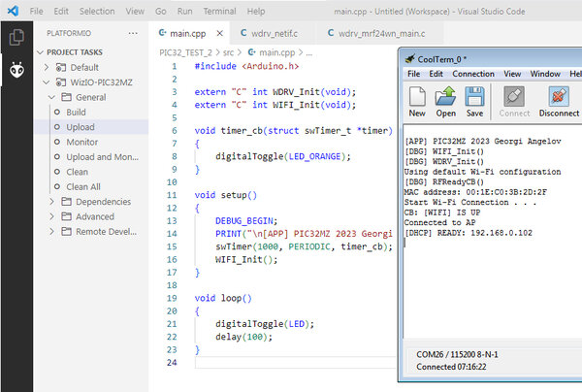Screen dimensions: 582x392
Task: Click the Save disk icon in CoolTerm
Action: click(x=474, y=96)
